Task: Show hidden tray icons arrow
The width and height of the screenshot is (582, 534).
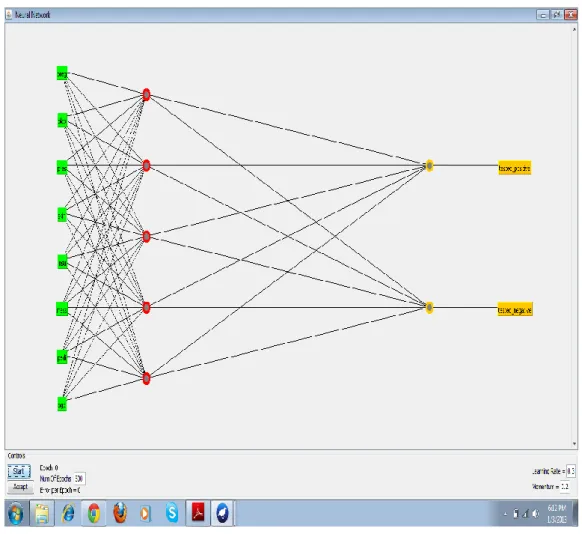Action: point(505,514)
